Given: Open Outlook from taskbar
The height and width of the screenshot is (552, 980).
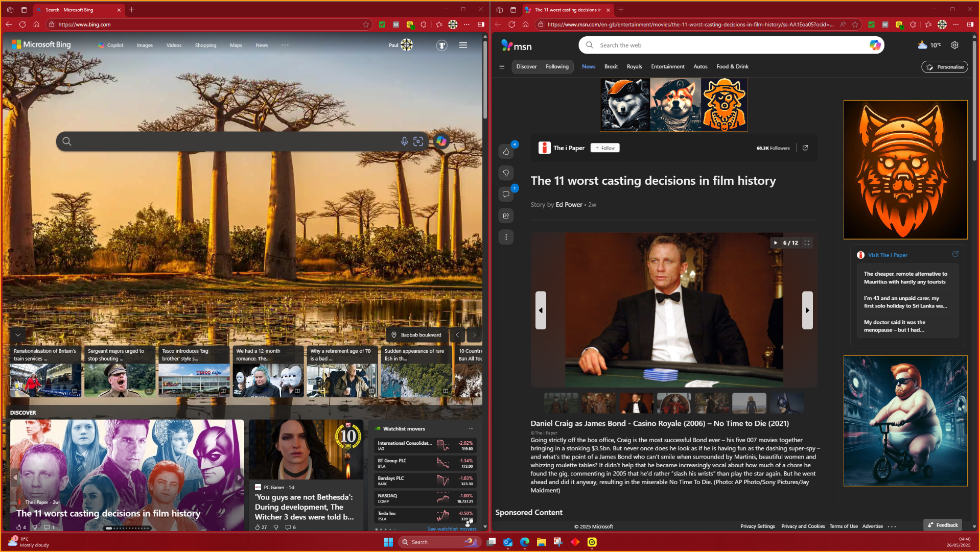Looking at the screenshot, I should [508, 542].
